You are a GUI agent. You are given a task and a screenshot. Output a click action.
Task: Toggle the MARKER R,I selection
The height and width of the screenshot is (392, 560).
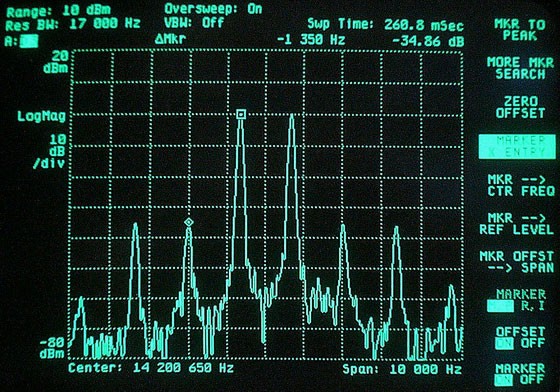[516, 300]
